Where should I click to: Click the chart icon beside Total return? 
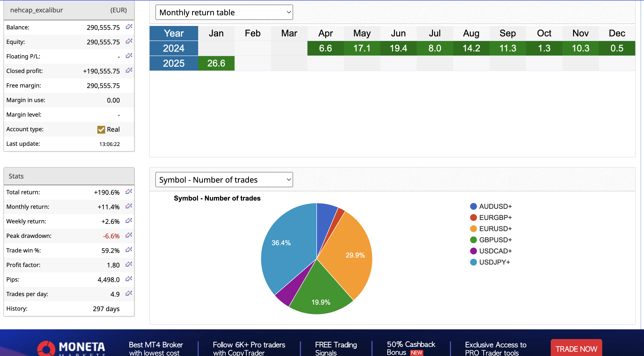coord(128,192)
